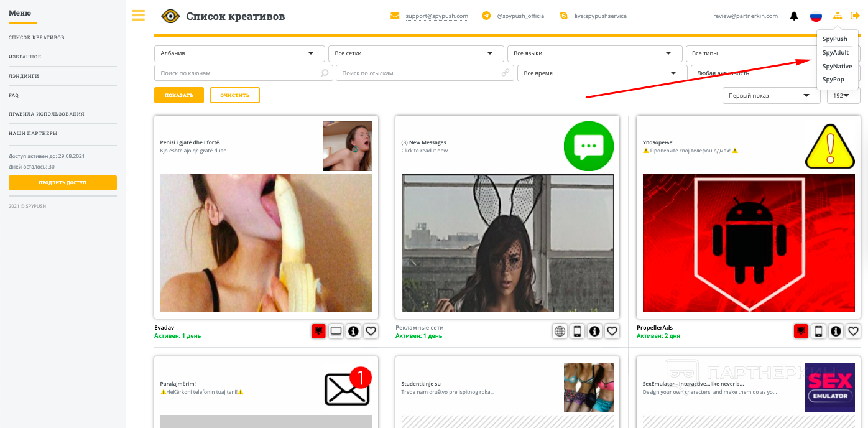Click the green chat bubble creative icon
Viewport: 868px width, 428px height.
[x=589, y=146]
